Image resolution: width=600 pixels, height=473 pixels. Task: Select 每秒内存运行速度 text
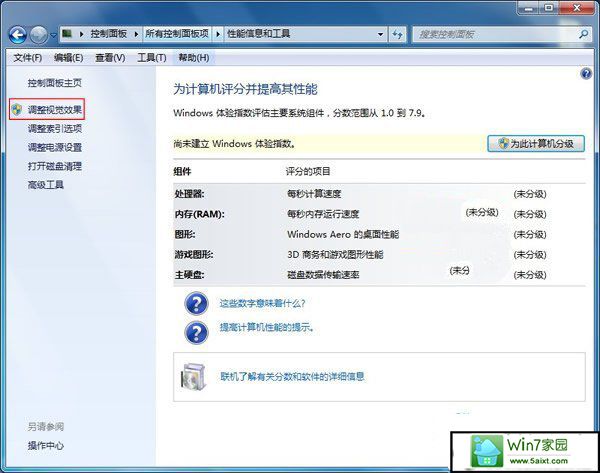click(x=323, y=214)
